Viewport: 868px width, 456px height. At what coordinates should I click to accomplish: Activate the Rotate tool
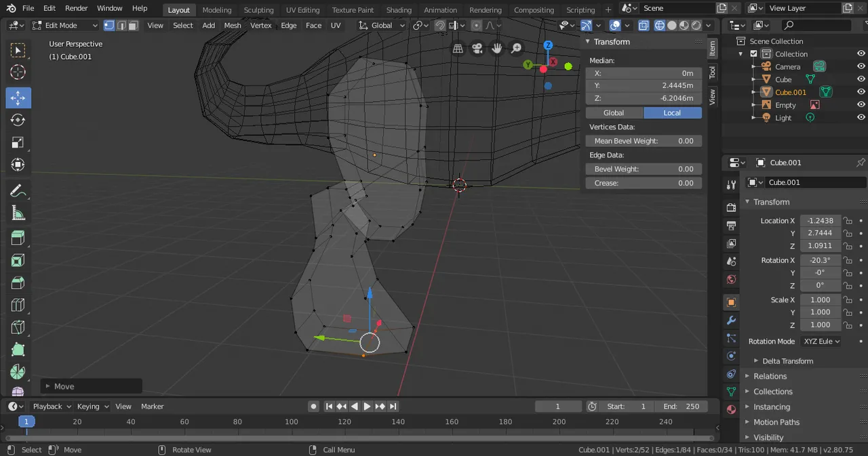[18, 120]
